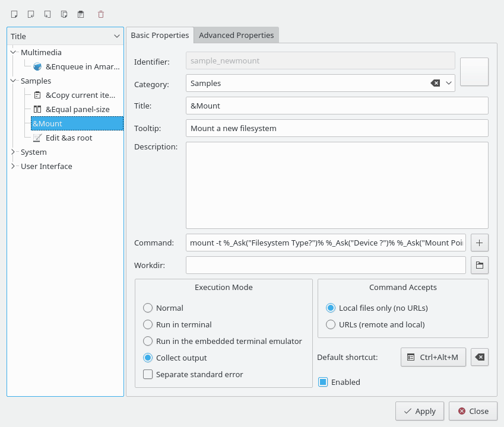Browse for a Workdir folder

(x=480, y=265)
